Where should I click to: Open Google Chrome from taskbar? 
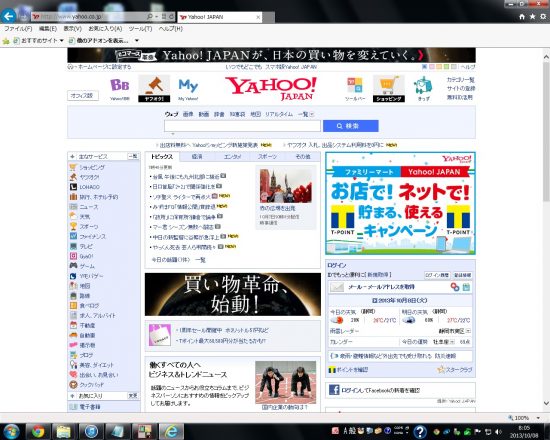(38, 431)
